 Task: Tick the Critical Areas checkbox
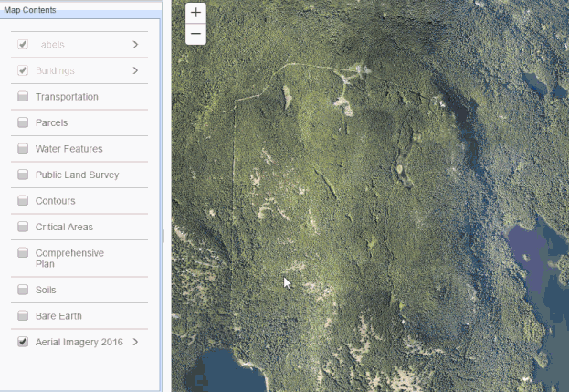pyautogui.click(x=23, y=227)
